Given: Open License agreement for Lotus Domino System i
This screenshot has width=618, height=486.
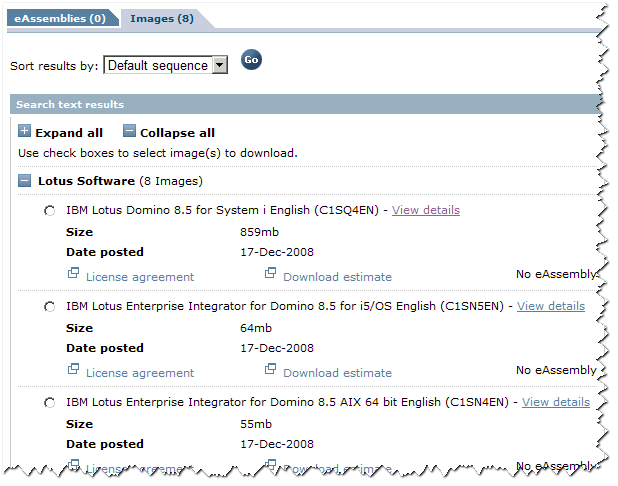Looking at the screenshot, I should (x=140, y=277).
